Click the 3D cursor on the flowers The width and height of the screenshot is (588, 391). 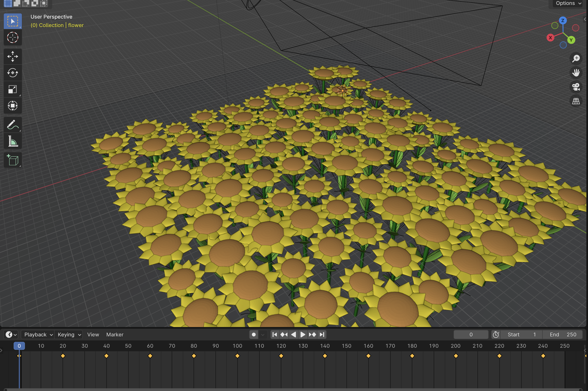[342, 91]
